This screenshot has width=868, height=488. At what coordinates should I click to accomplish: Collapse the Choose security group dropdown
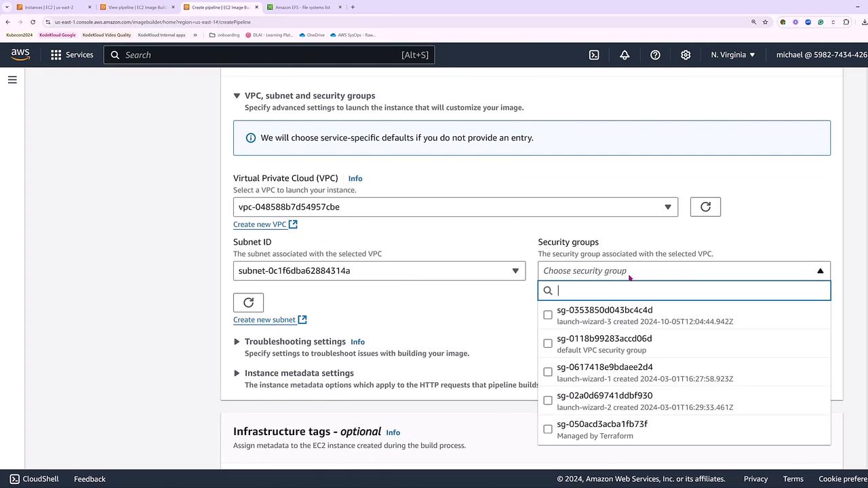(x=684, y=271)
